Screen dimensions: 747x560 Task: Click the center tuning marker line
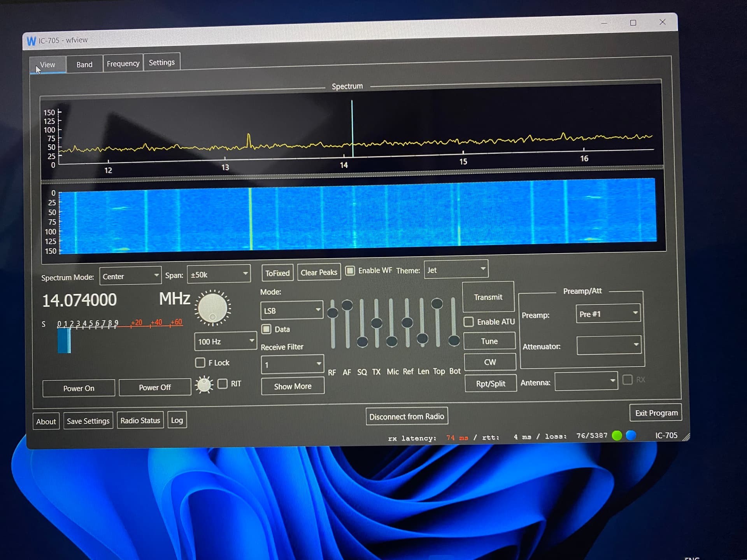click(352, 128)
